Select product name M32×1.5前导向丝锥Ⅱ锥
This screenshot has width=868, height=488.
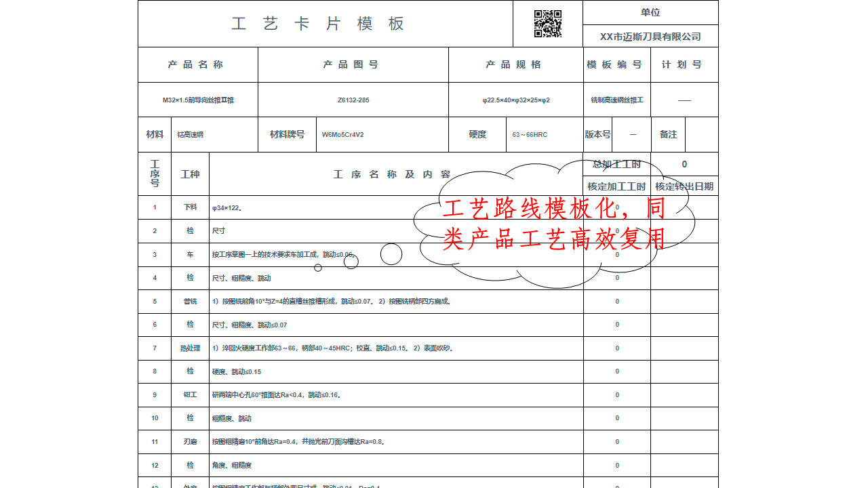198,100
